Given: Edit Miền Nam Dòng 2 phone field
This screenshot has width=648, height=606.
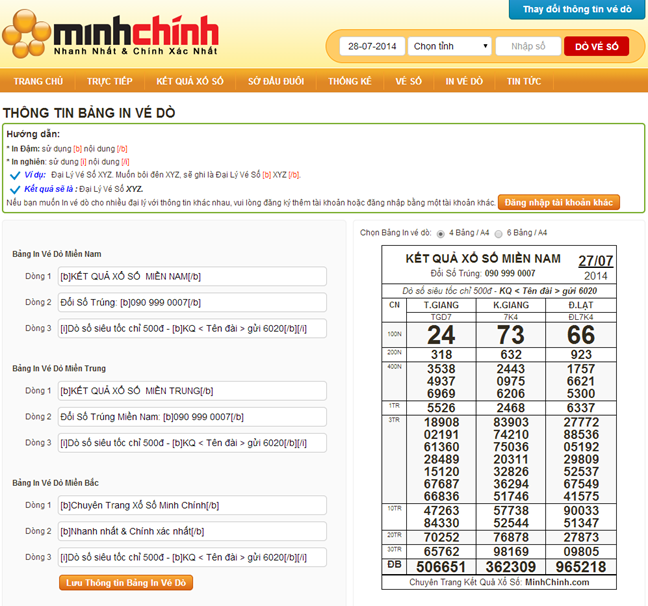Looking at the screenshot, I should (x=192, y=303).
